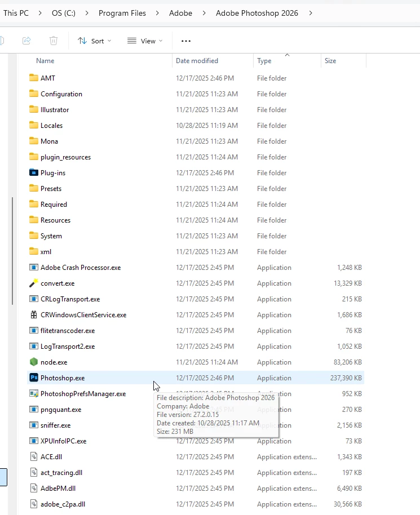This screenshot has width=420, height=515.
Task: Go to OS (C:) in breadcrumb
Action: coord(64,13)
